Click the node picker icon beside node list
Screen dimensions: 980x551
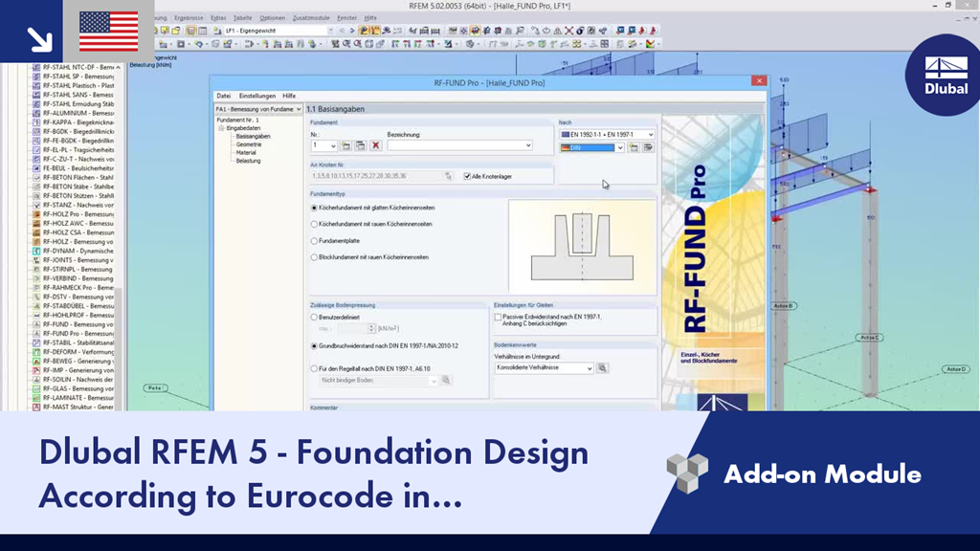[x=448, y=176]
